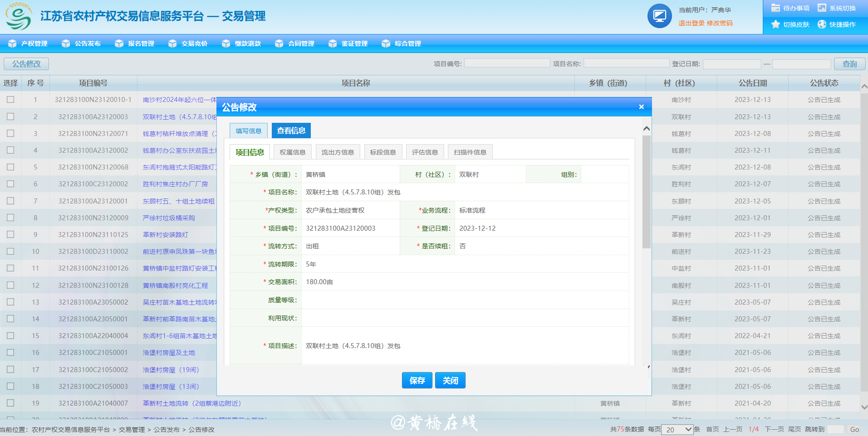
Task: Click the cube icon beside 报名管理
Action: click(x=119, y=44)
